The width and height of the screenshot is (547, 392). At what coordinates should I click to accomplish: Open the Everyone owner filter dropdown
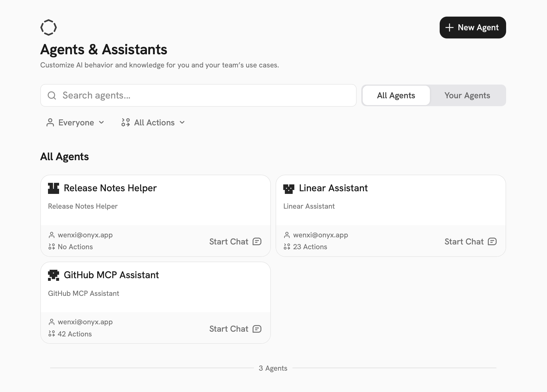click(x=75, y=122)
